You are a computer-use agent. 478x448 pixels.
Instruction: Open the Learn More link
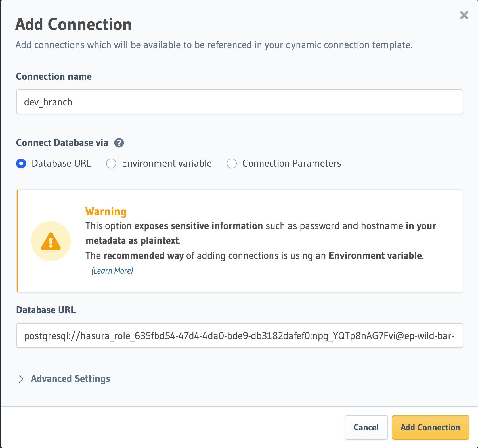[112, 271]
